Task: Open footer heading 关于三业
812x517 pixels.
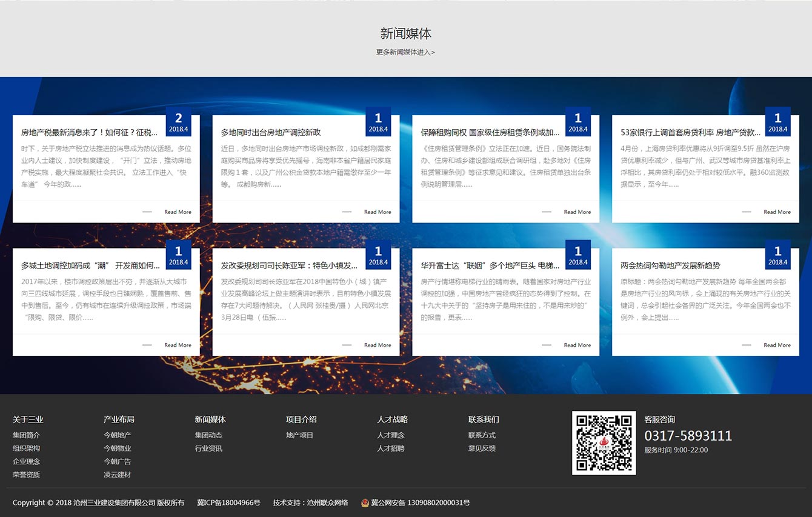Action: pyautogui.click(x=28, y=419)
